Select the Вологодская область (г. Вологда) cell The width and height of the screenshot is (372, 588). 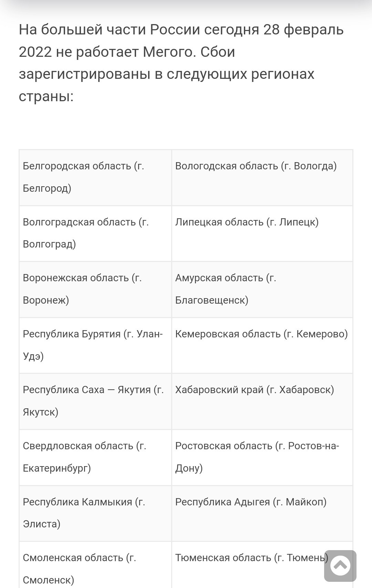tap(262, 178)
